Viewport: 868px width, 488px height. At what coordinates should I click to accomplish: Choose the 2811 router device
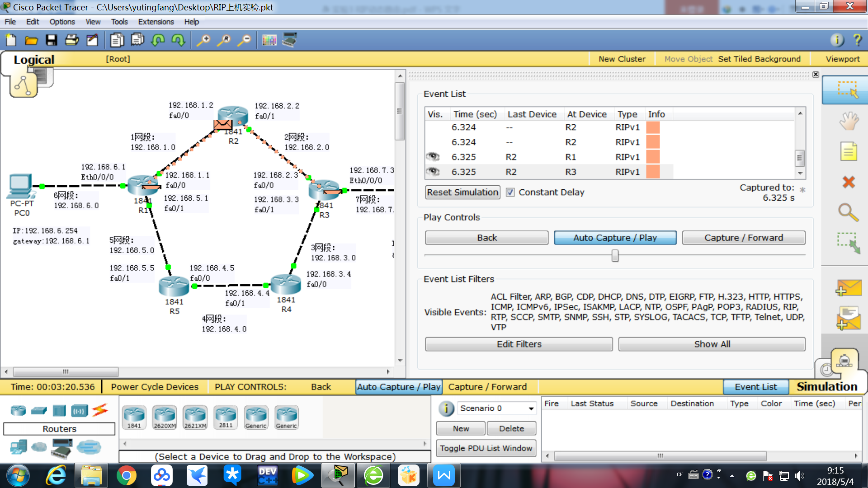[x=226, y=417]
